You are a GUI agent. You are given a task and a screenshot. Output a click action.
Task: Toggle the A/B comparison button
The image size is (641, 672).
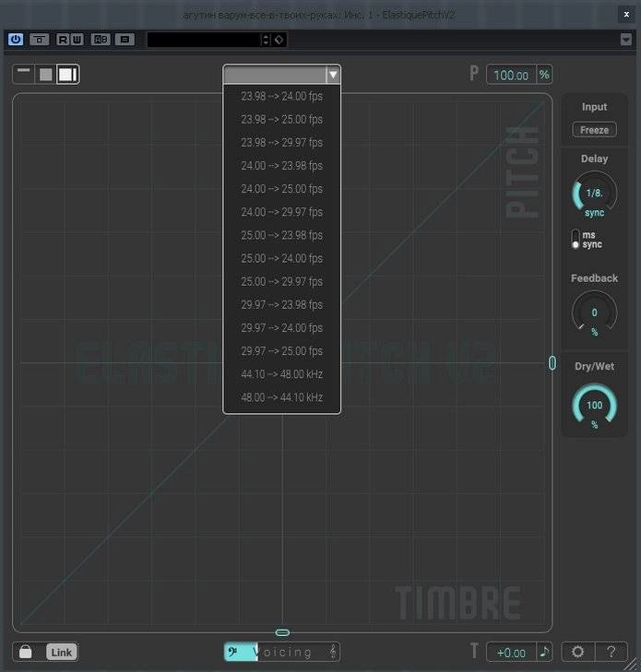[101, 40]
